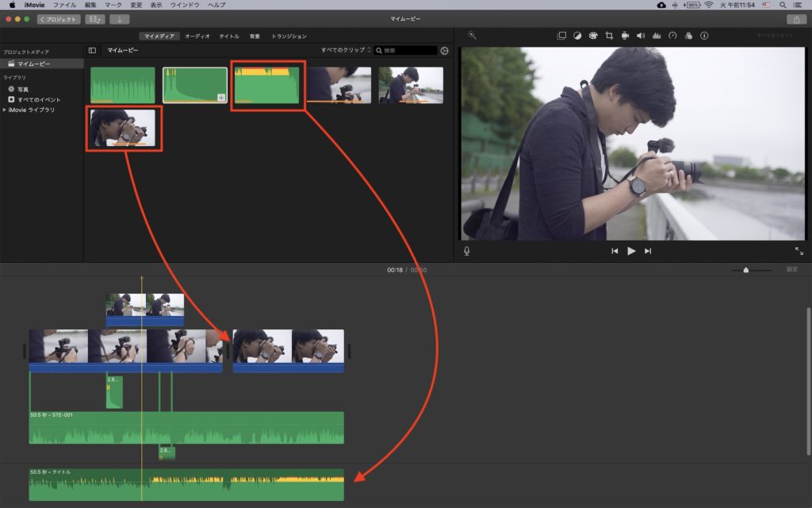The height and width of the screenshot is (508, 812).
Task: Open color correction palette tool
Action: pyautogui.click(x=593, y=36)
